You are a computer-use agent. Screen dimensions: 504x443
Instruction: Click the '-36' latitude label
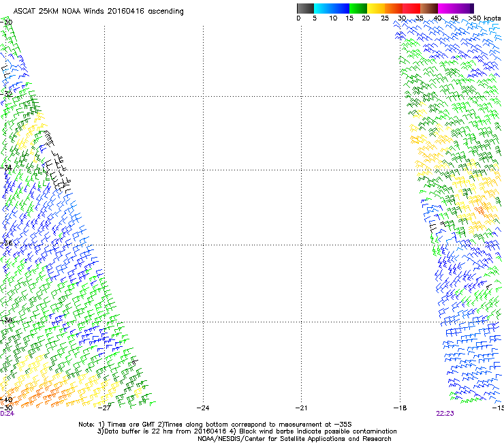coord(6,243)
